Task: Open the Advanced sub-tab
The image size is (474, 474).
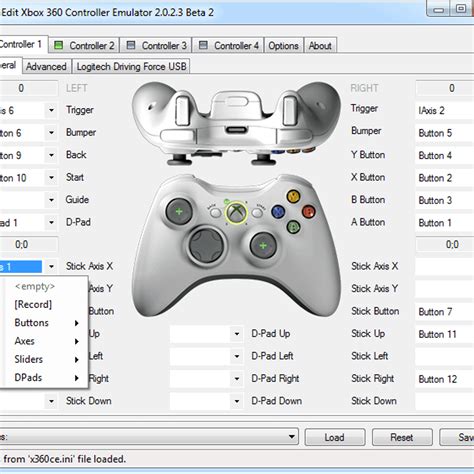Action: [46, 66]
